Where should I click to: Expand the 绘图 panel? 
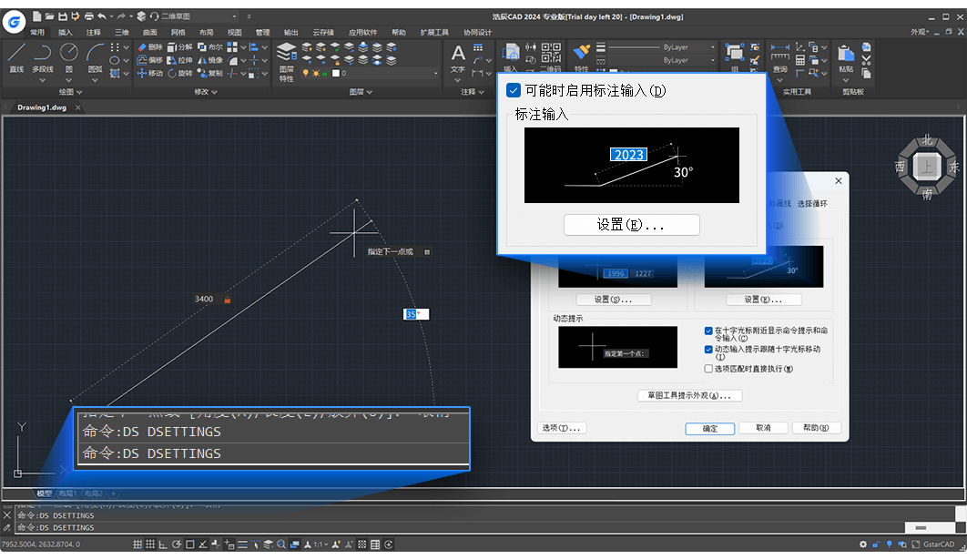pos(70,92)
